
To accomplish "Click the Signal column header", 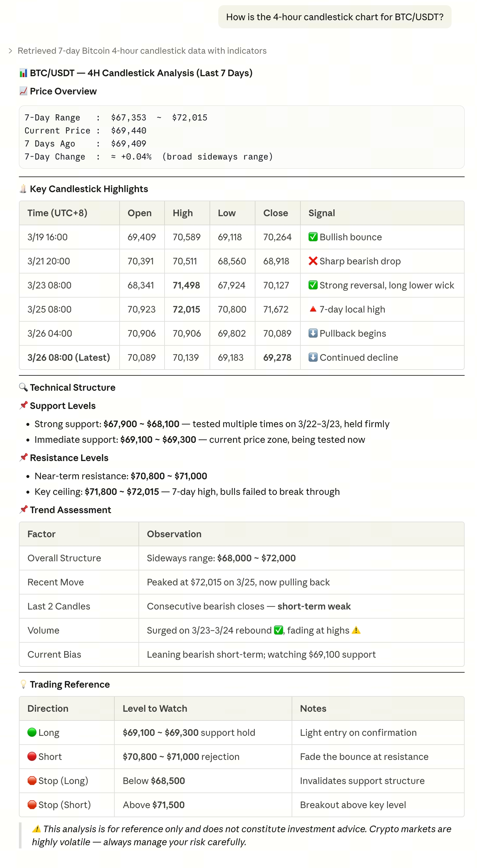I will (x=322, y=213).
